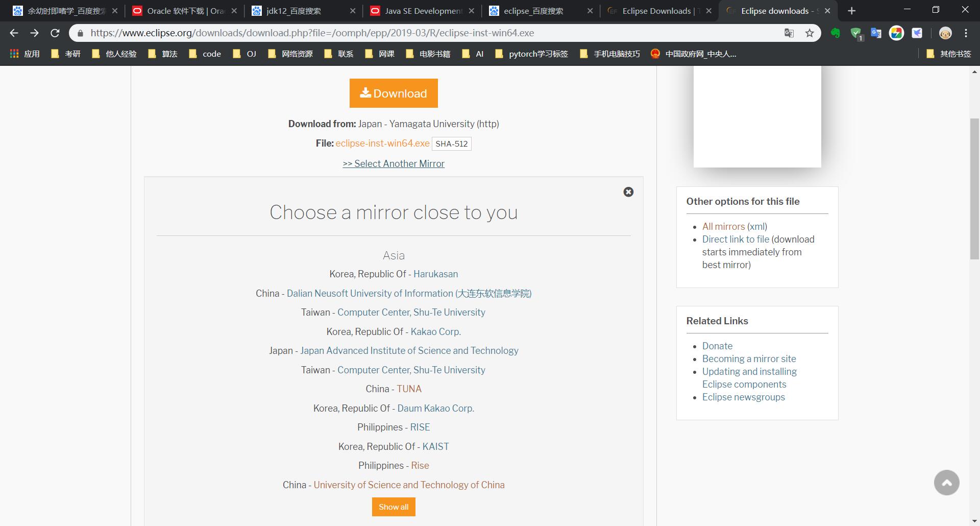Open the green shield extension icon
Image resolution: width=980 pixels, height=526 pixels.
click(x=856, y=33)
